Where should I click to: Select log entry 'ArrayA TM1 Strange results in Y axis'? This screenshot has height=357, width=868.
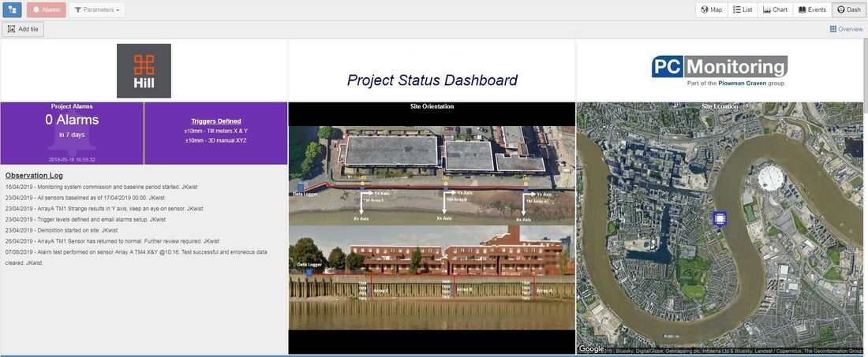pos(104,208)
